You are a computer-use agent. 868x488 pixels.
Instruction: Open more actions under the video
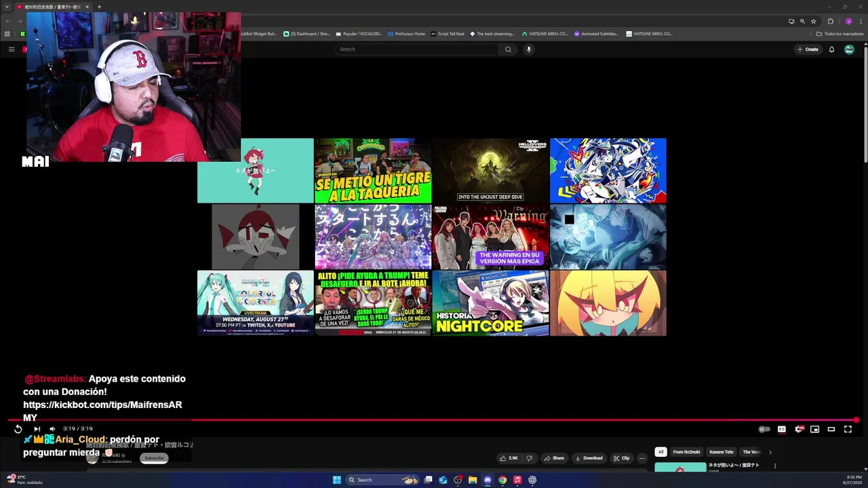pos(642,458)
